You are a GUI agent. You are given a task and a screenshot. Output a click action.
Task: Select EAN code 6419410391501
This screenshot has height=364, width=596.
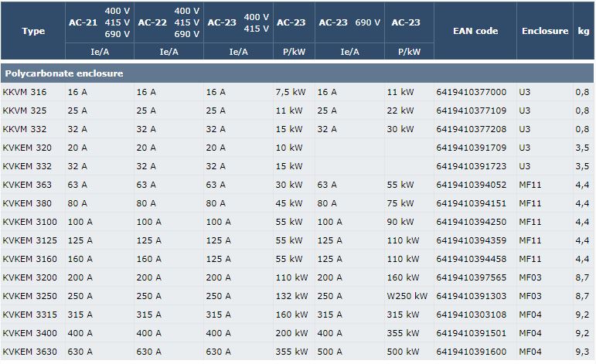pyautogui.click(x=472, y=333)
